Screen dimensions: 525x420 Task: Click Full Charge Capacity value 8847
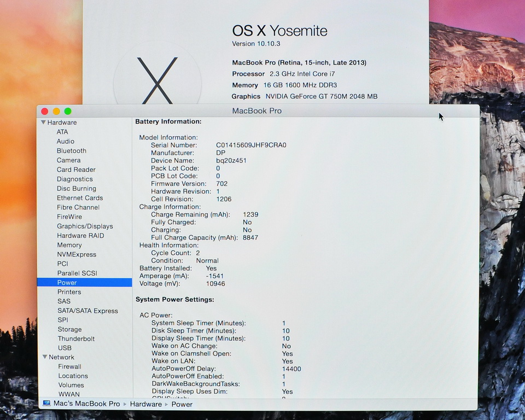tap(250, 237)
